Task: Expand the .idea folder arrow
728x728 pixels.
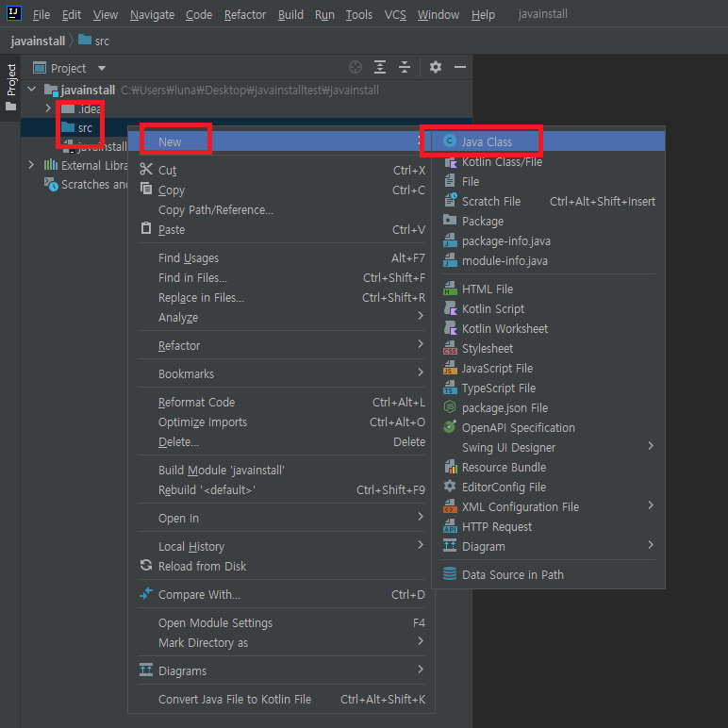Action: pyautogui.click(x=48, y=108)
